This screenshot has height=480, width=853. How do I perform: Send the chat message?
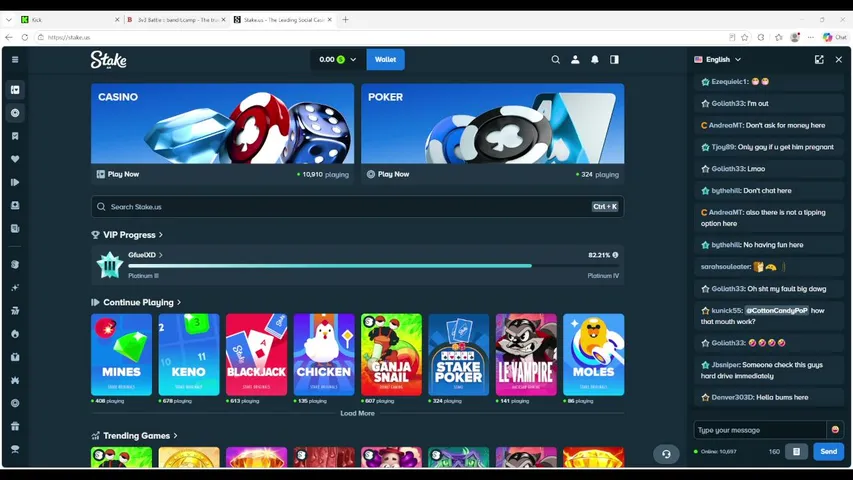pos(829,451)
